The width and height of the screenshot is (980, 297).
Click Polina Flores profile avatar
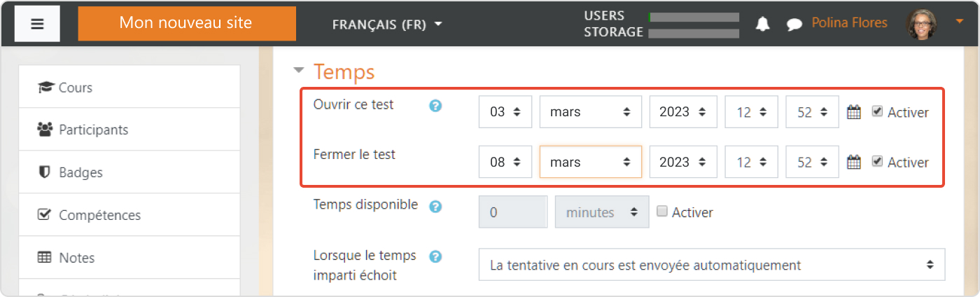coord(921,25)
